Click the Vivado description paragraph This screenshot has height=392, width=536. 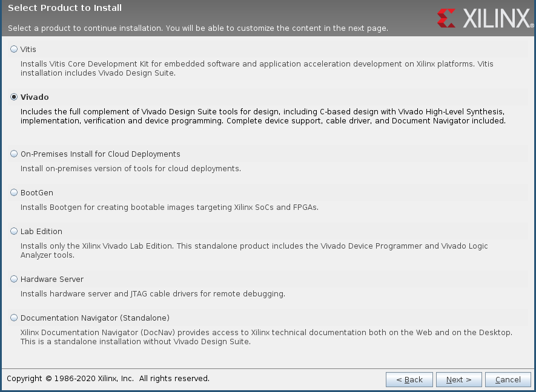pos(263,116)
